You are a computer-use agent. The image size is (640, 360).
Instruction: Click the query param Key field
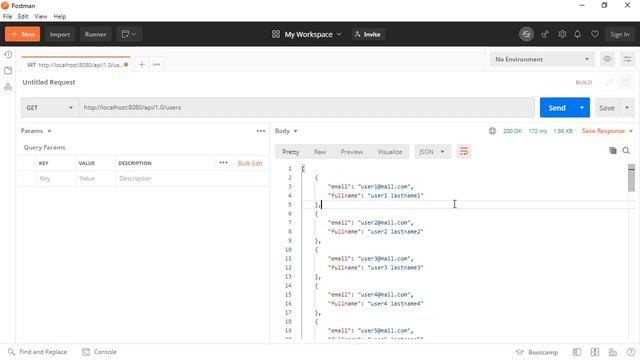55,178
